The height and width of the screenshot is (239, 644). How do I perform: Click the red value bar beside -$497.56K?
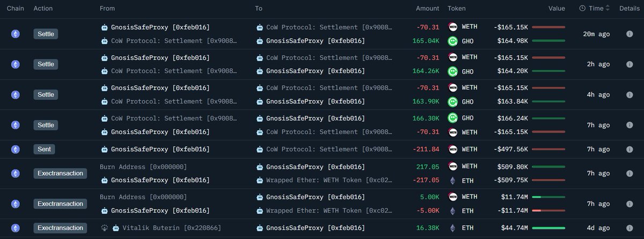[x=548, y=149]
